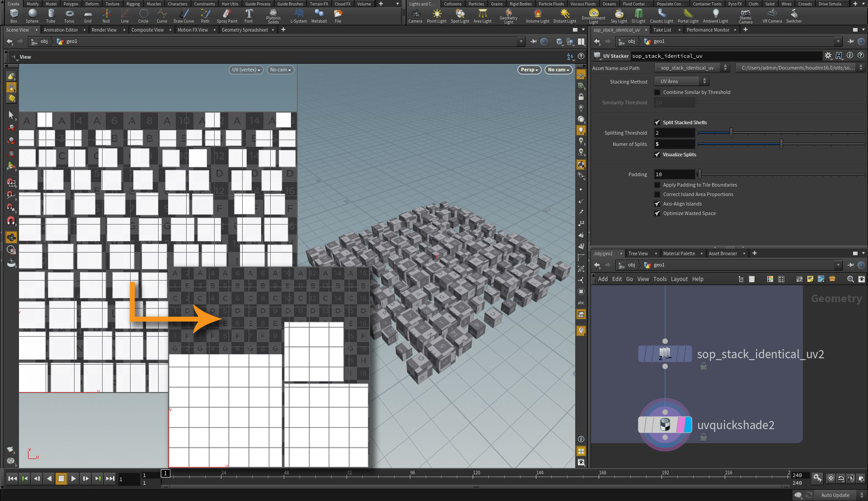Open the UV (vertex) viewport menu
Viewport: 868px width, 501px height.
pos(246,70)
